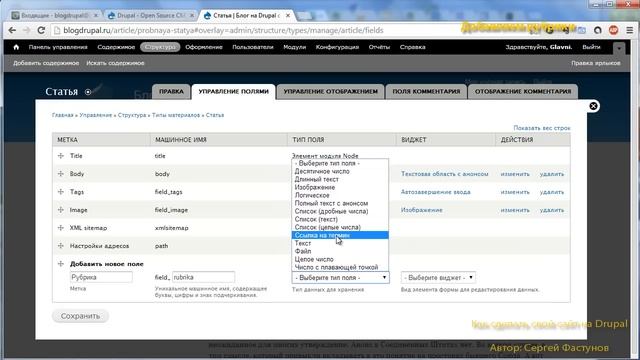
Task: Select Список (текст) option
Action: coord(340,219)
